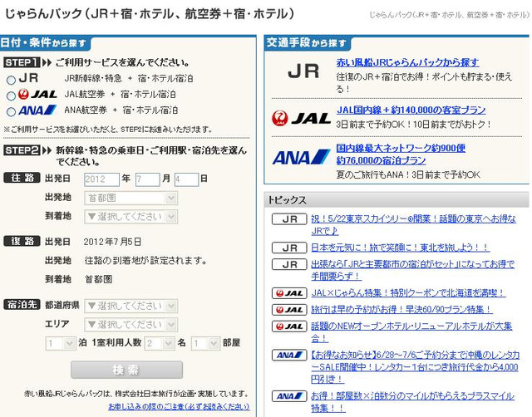Open the NEWオープンホテル・リニューアルホテル topic link

411,332
